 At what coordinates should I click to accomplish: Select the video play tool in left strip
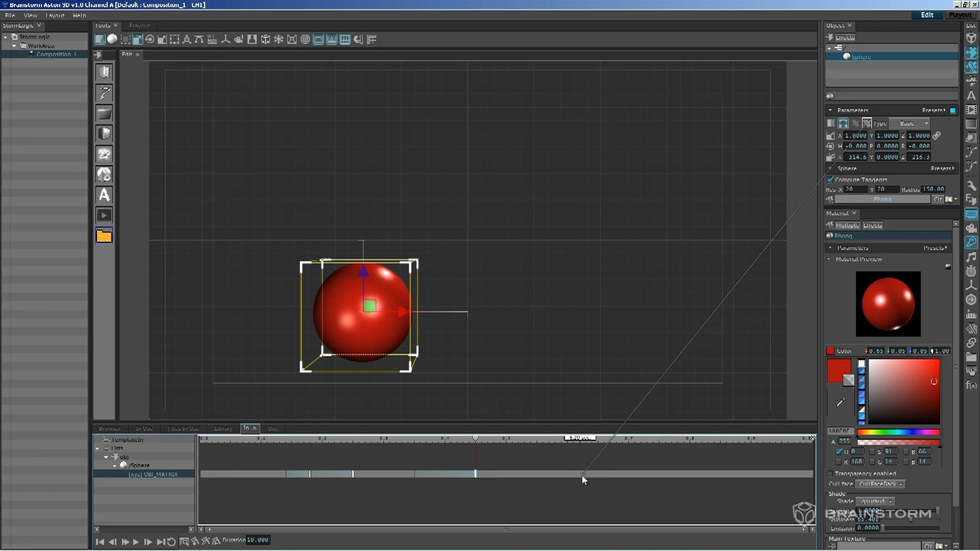[x=104, y=215]
